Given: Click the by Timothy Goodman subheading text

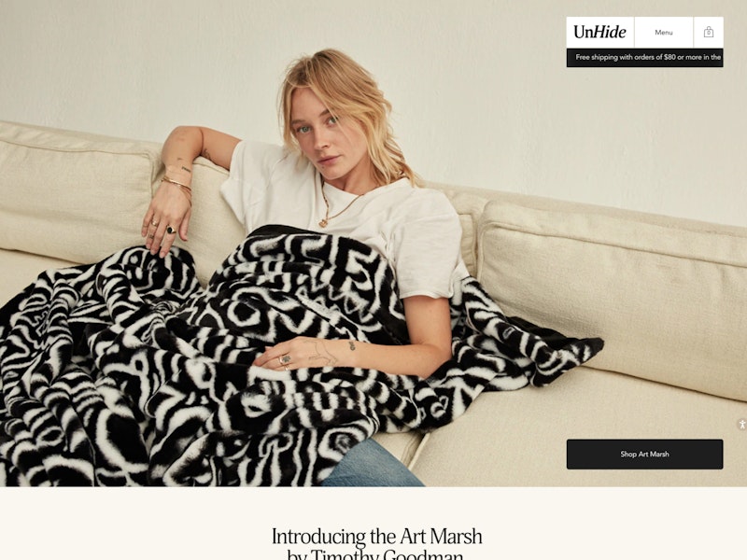Looking at the screenshot, I should tap(375, 554).
